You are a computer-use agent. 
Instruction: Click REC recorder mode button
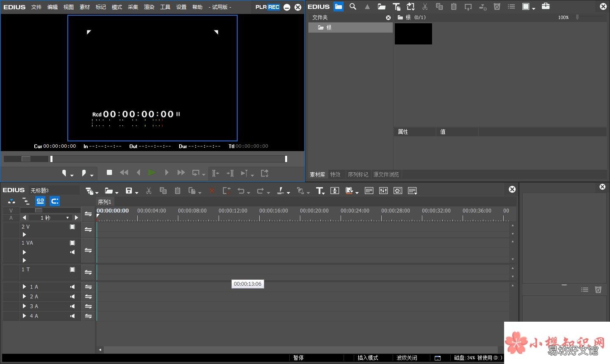pos(274,7)
